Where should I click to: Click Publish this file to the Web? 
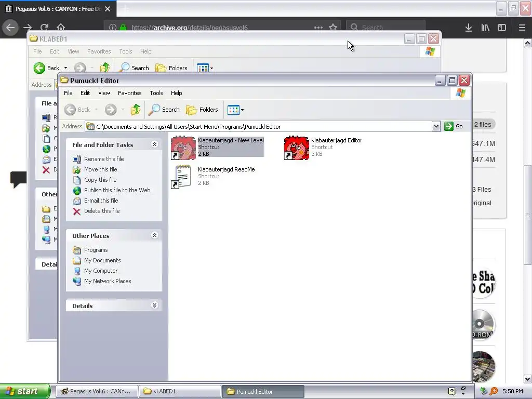click(x=117, y=190)
